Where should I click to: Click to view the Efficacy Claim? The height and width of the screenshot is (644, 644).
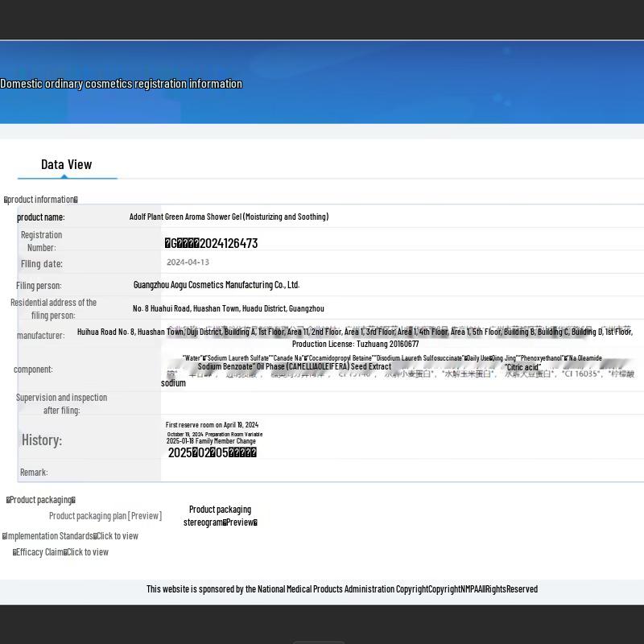87,552
